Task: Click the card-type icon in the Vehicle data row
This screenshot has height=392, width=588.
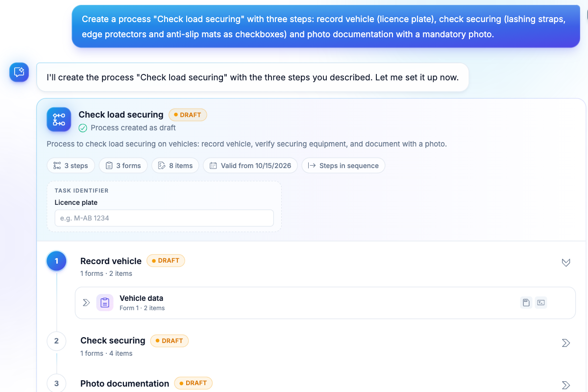Action: point(526,302)
